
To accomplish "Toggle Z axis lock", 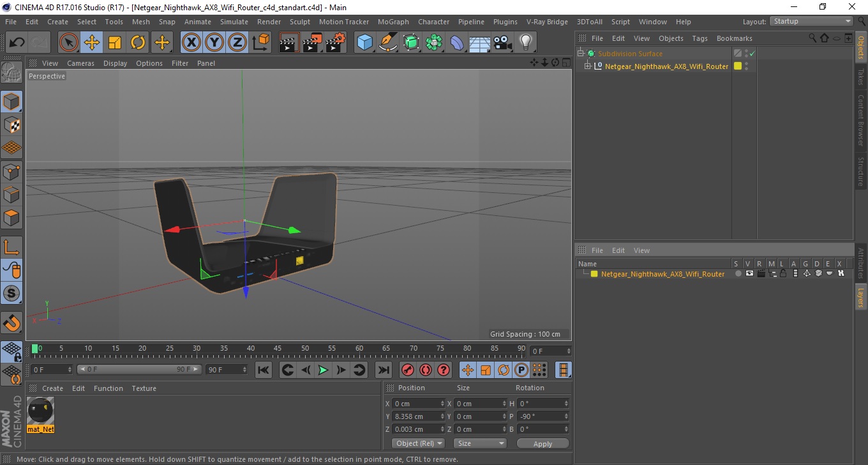I will tap(237, 43).
